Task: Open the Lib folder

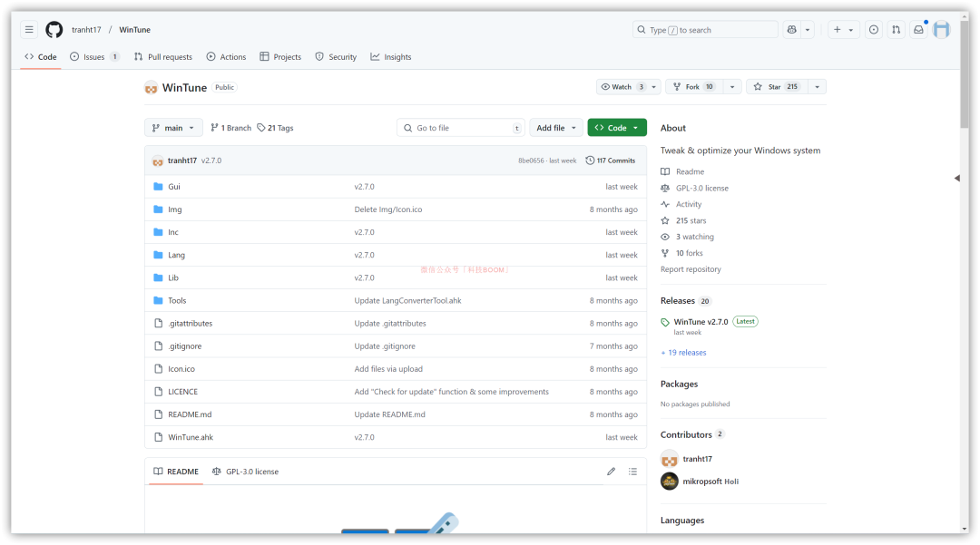Action: coord(173,277)
